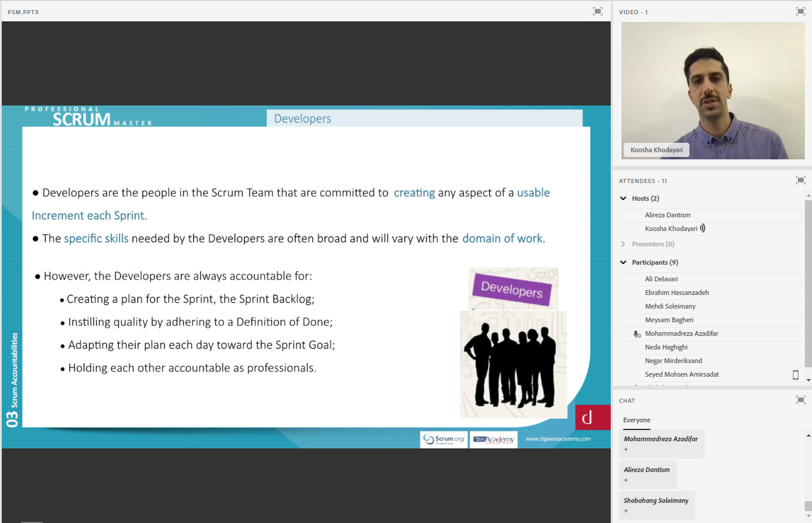Image resolution: width=812 pixels, height=523 pixels.
Task: Expand the Presenters (0) group
Action: click(623, 244)
